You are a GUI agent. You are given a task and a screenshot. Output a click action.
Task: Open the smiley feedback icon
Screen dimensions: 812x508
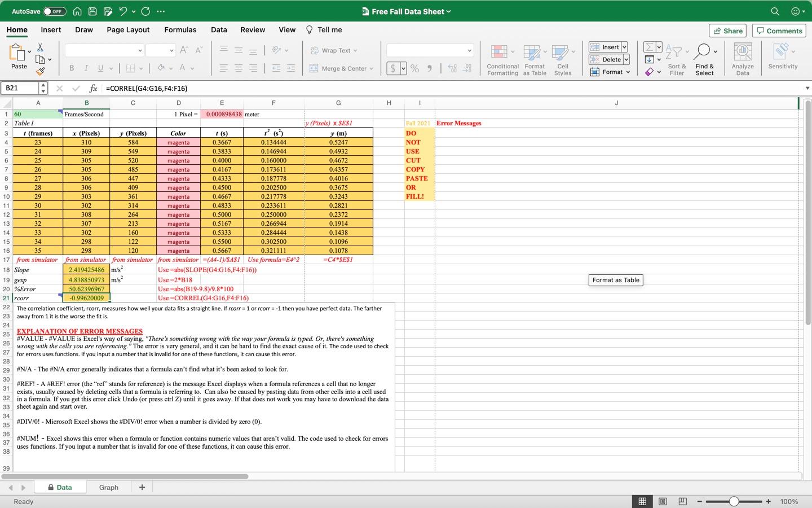point(796,11)
